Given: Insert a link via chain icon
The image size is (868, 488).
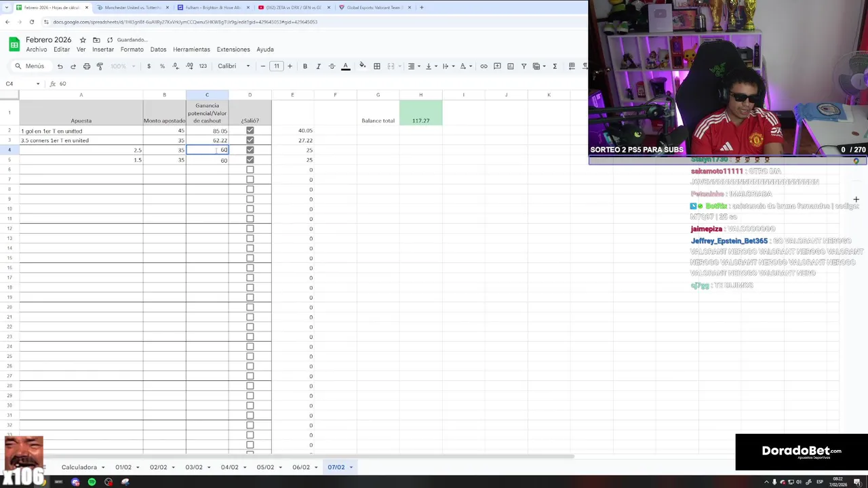Looking at the screenshot, I should [x=484, y=66].
